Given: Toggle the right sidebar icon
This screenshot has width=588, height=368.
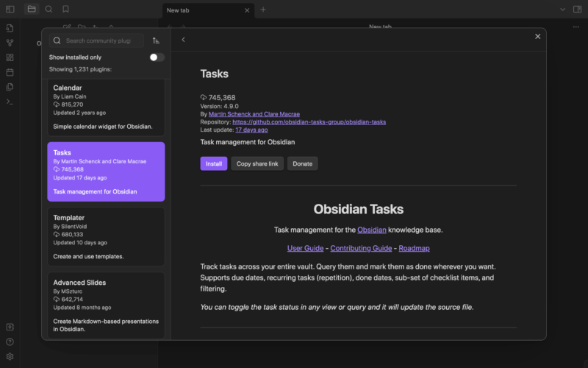Looking at the screenshot, I should pyautogui.click(x=578, y=9).
